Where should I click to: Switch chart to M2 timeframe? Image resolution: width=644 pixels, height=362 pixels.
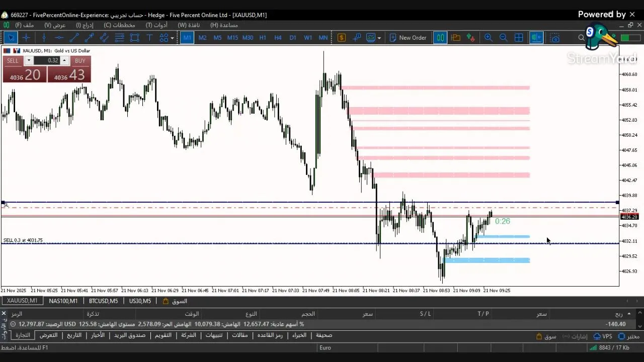click(x=202, y=38)
